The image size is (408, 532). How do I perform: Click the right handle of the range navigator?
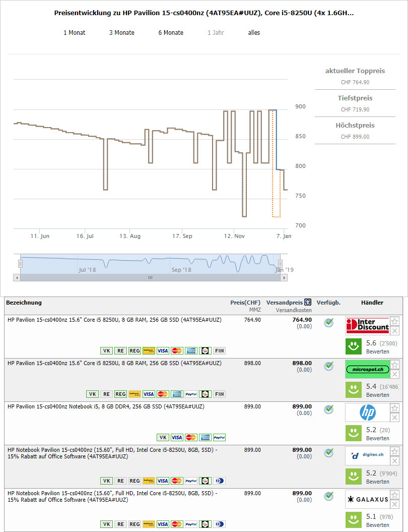(281, 264)
